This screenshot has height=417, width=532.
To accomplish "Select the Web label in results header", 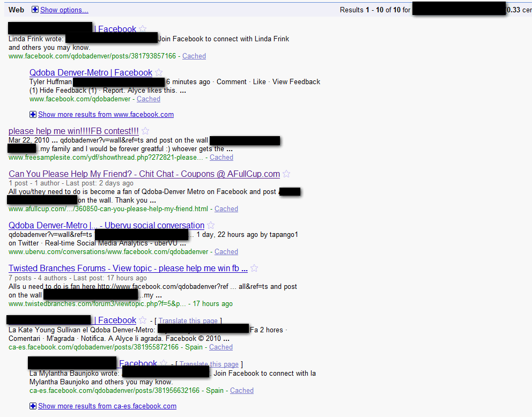I will click(x=16, y=10).
